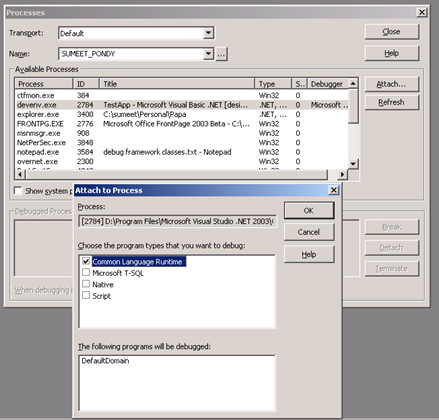The height and width of the screenshot is (420, 439).
Task: Click Cancel in Attach to Process dialog
Action: (x=309, y=232)
